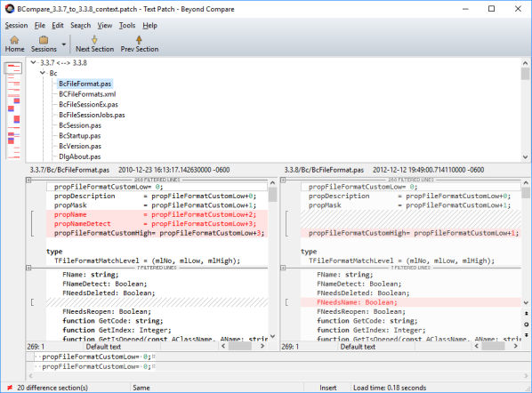Expand right pane 7 filtered lines section
This screenshot has height=393, width=532.
(x=283, y=268)
